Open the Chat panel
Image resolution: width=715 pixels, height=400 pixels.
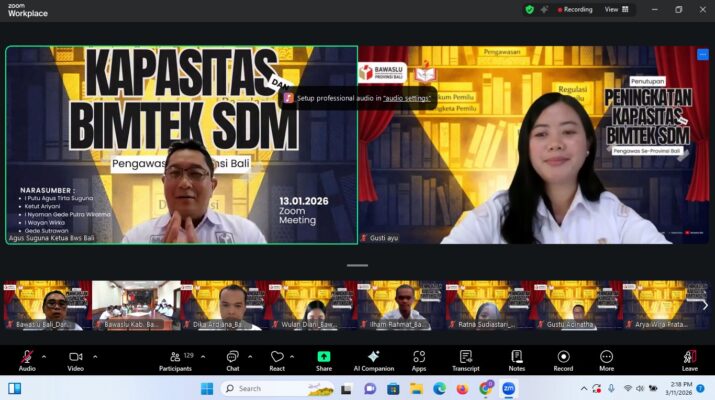point(232,357)
